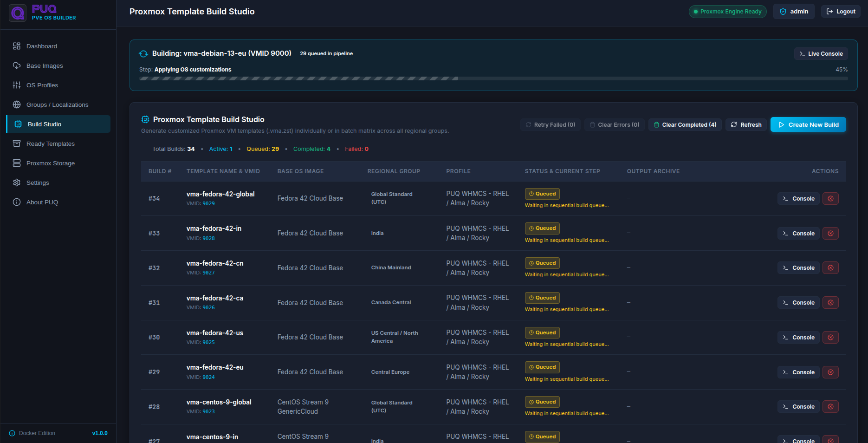
Task: Click the spinning build sync icon
Action: pos(143,54)
